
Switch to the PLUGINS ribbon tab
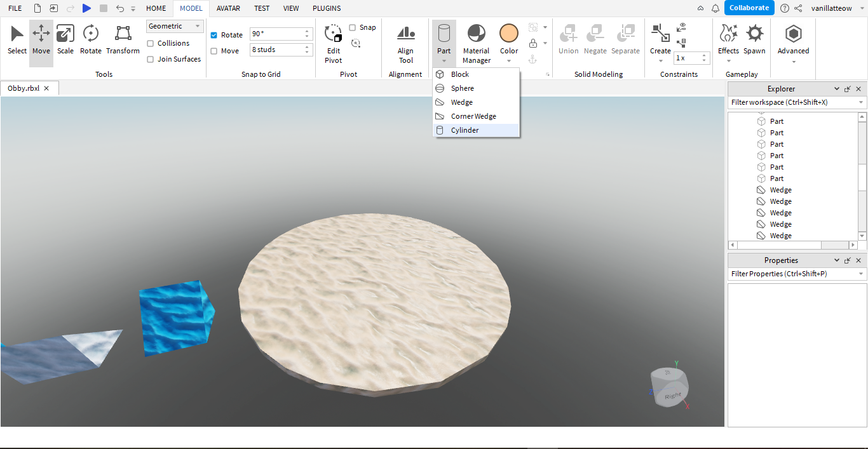pyautogui.click(x=327, y=8)
